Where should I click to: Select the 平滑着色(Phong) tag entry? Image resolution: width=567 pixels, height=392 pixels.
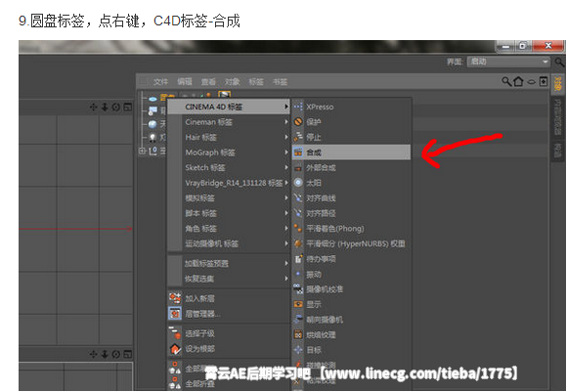[x=351, y=228]
